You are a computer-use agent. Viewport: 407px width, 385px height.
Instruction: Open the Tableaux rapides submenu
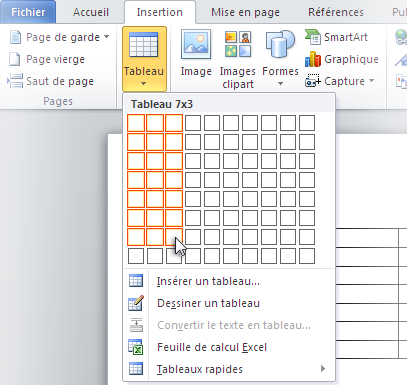(x=229, y=369)
